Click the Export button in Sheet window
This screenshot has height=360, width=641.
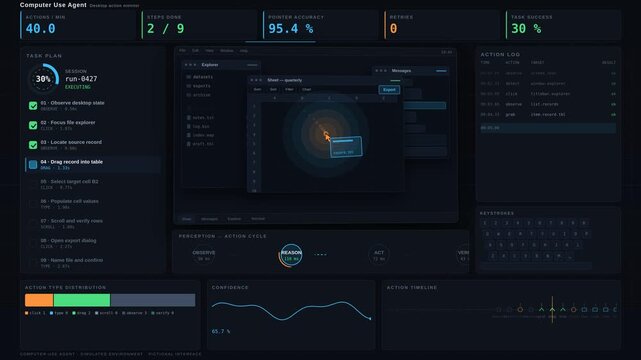[x=389, y=89]
